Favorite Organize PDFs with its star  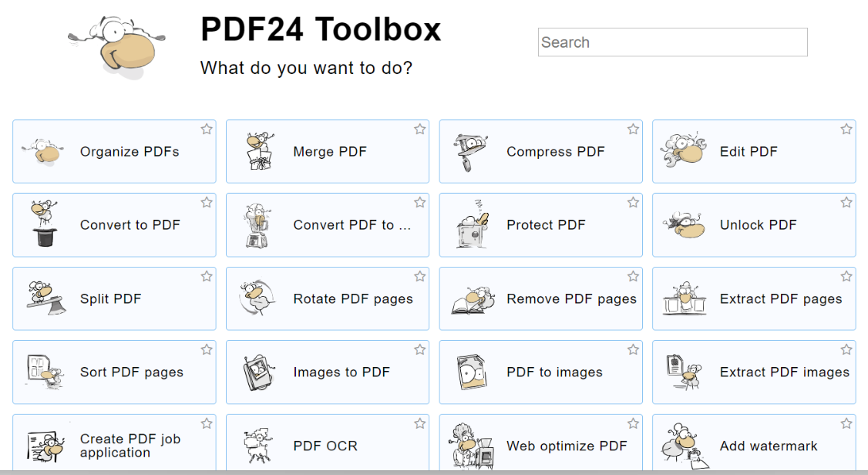pyautogui.click(x=207, y=129)
